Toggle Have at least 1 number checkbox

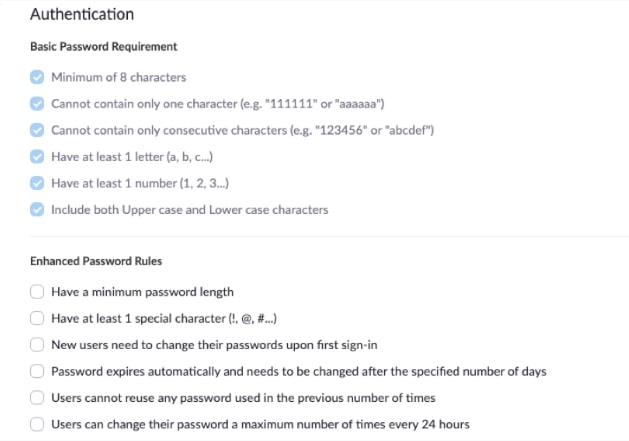(x=37, y=183)
